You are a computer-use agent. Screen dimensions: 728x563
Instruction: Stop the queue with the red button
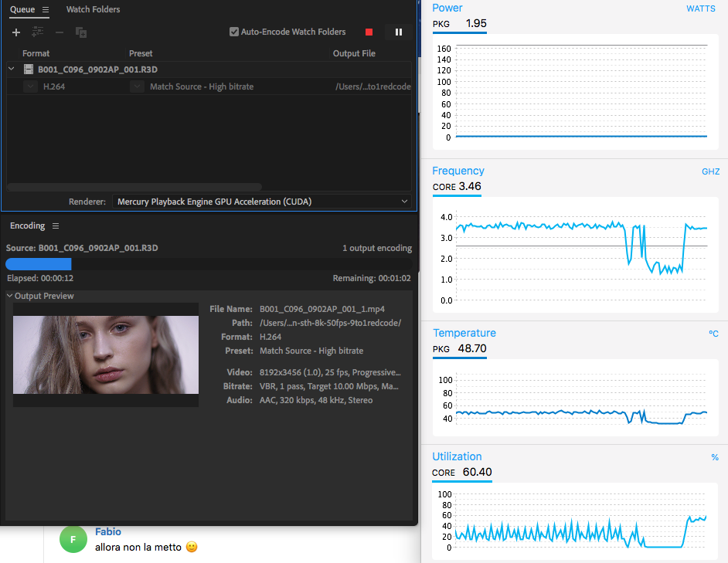(369, 32)
